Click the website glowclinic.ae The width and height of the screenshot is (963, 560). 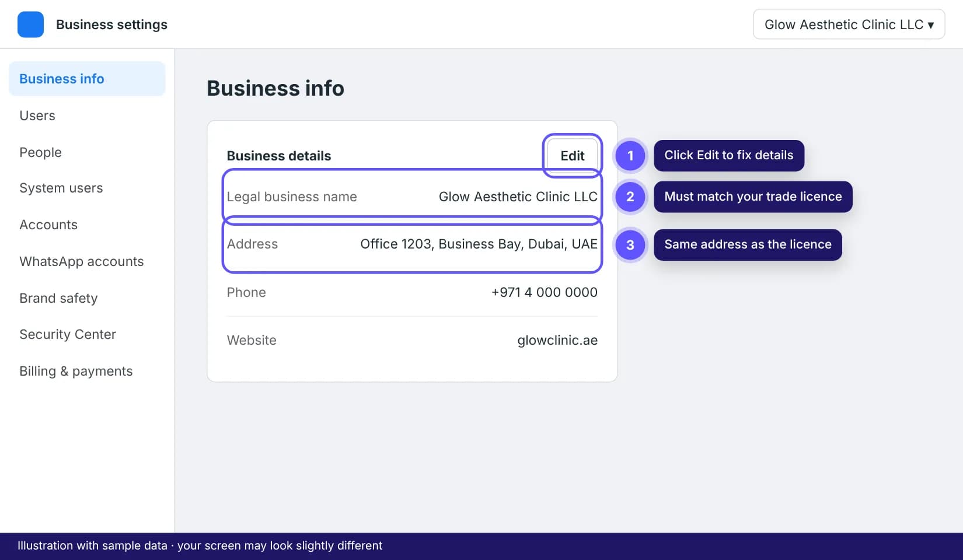[557, 340]
